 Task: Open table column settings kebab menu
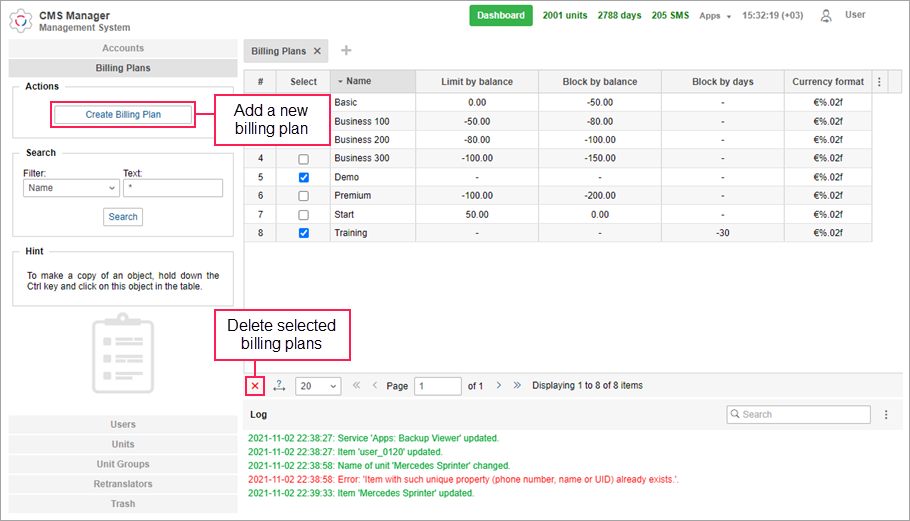point(880,82)
